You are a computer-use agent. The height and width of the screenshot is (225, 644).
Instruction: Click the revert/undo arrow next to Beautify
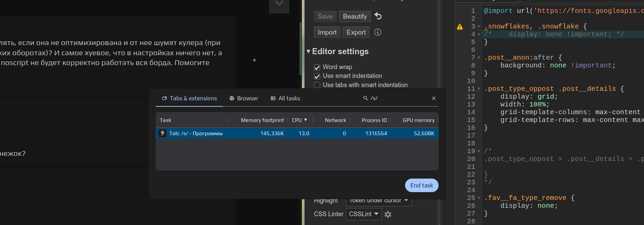(x=378, y=16)
